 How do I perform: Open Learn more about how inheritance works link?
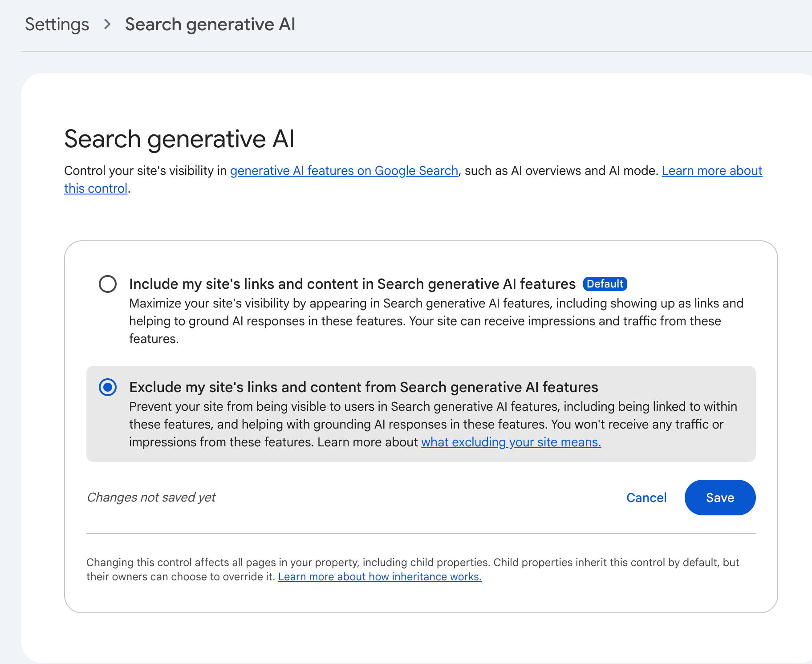380,576
